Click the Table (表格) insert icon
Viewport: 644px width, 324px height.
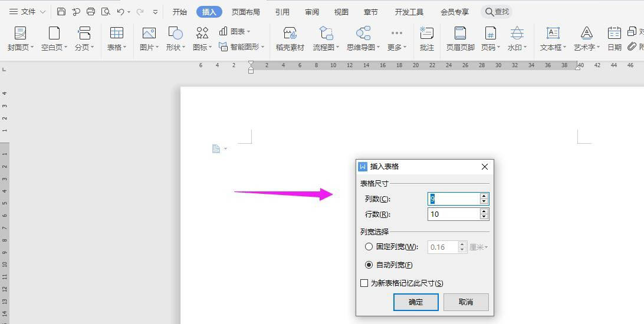[116, 34]
